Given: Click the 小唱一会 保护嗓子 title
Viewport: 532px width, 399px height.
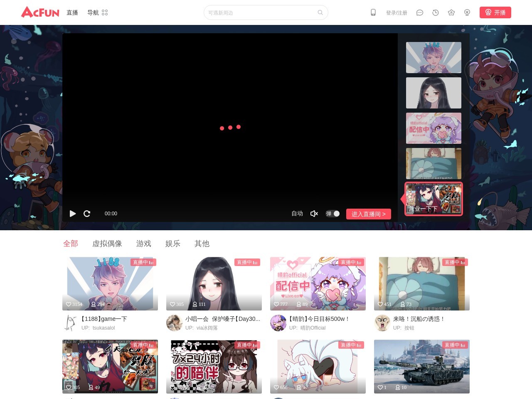Looking at the screenshot, I should pyautogui.click(x=223, y=319).
